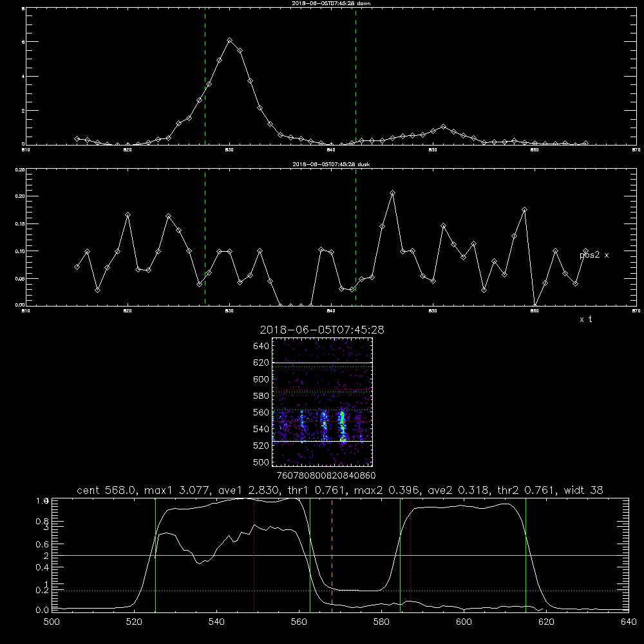Select the green vertical line at 525 in profile plot
644x644 pixels.
click(x=155, y=554)
